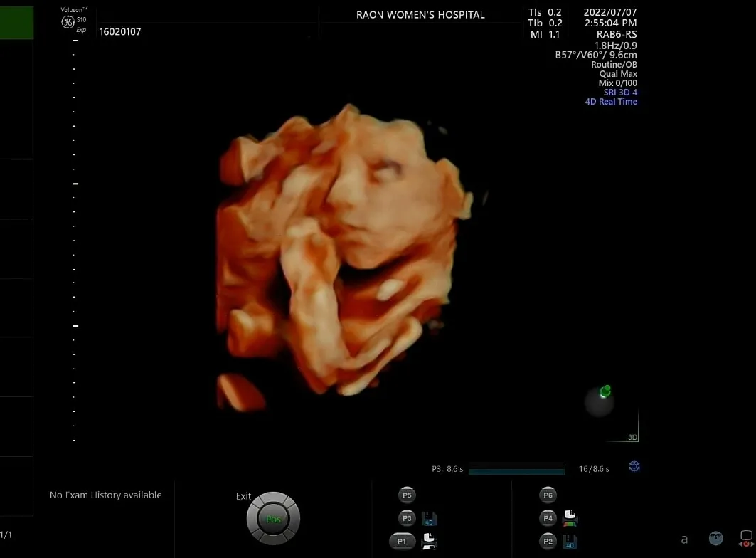Click the P2 programmable button
Image resolution: width=756 pixels, height=558 pixels.
(x=548, y=541)
